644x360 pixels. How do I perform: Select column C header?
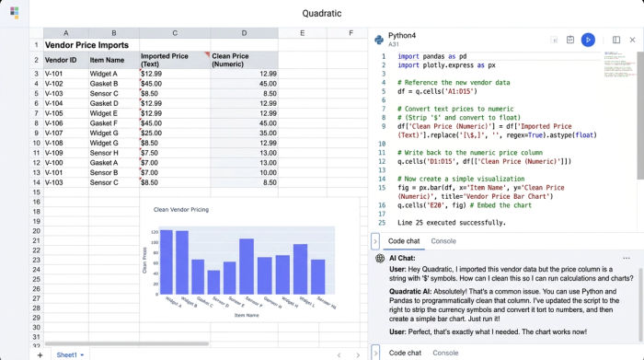[x=175, y=33]
